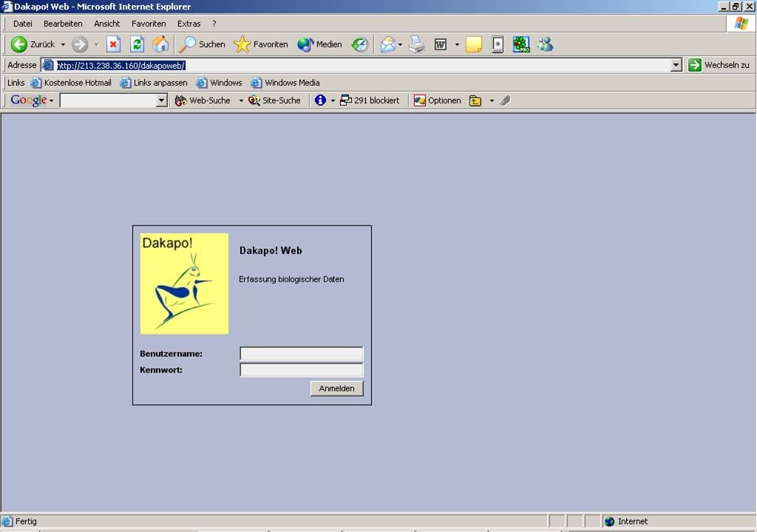Open dropdown arrow next to Zurück
Viewport: 757px width, 532px height.
click(63, 44)
